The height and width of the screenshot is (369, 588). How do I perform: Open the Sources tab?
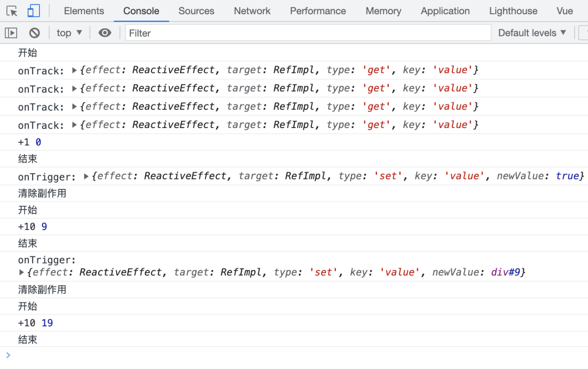click(x=196, y=11)
